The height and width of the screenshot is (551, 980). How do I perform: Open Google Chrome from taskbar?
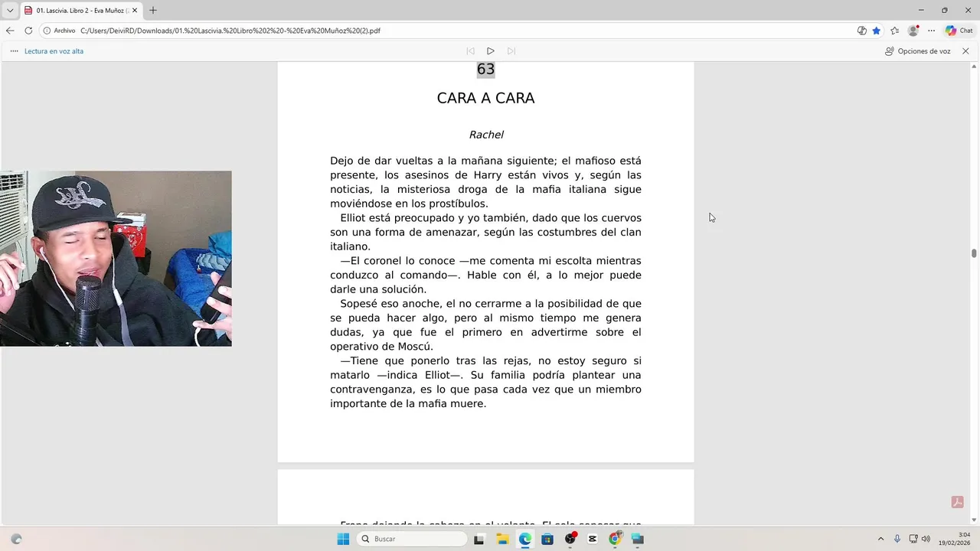point(615,539)
